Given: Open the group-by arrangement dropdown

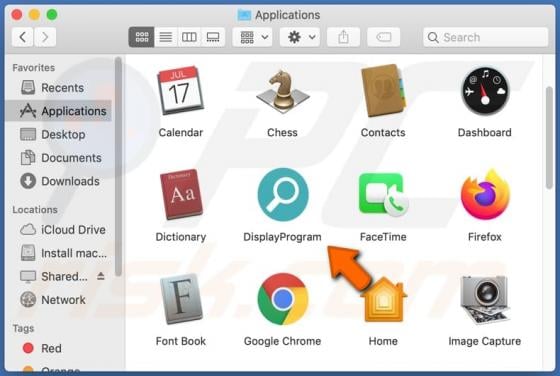Looking at the screenshot, I should tap(252, 37).
